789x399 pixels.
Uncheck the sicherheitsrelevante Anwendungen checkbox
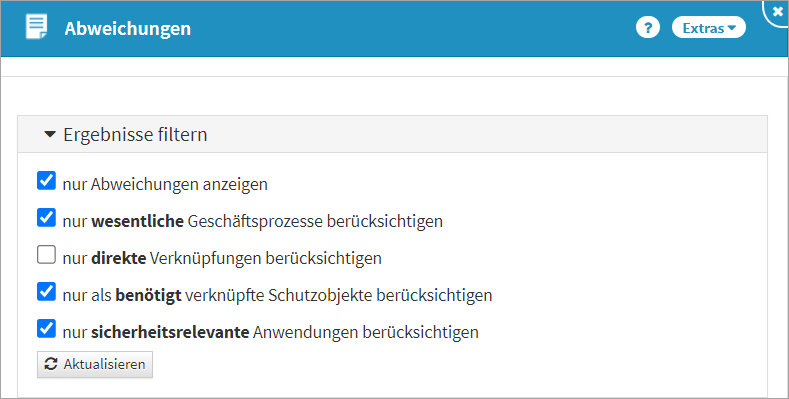point(46,329)
